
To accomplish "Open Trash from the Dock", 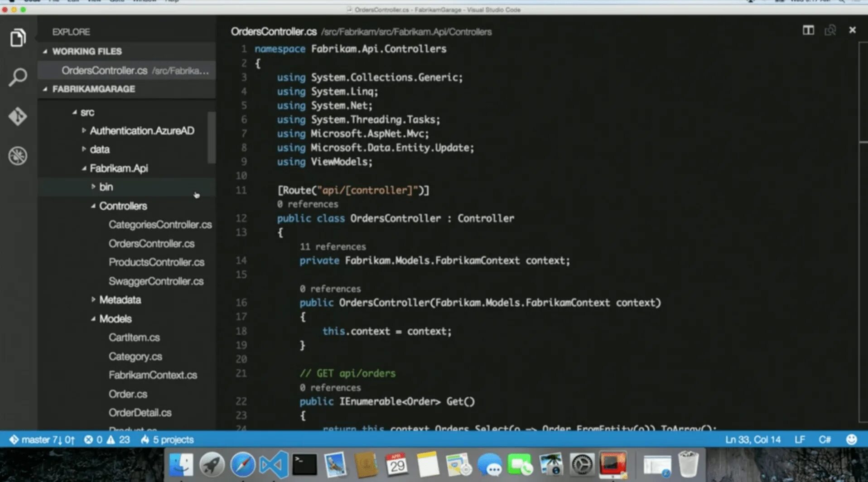I will pyautogui.click(x=688, y=464).
